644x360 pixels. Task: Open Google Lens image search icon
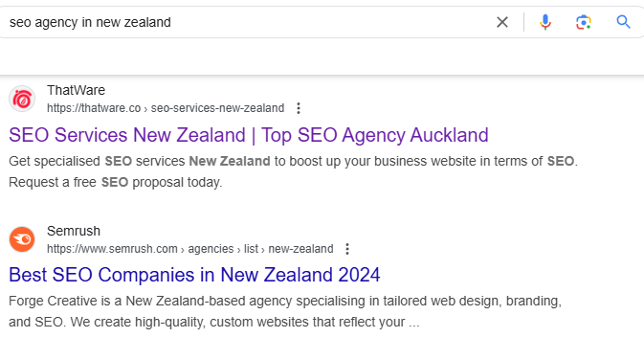(x=583, y=22)
